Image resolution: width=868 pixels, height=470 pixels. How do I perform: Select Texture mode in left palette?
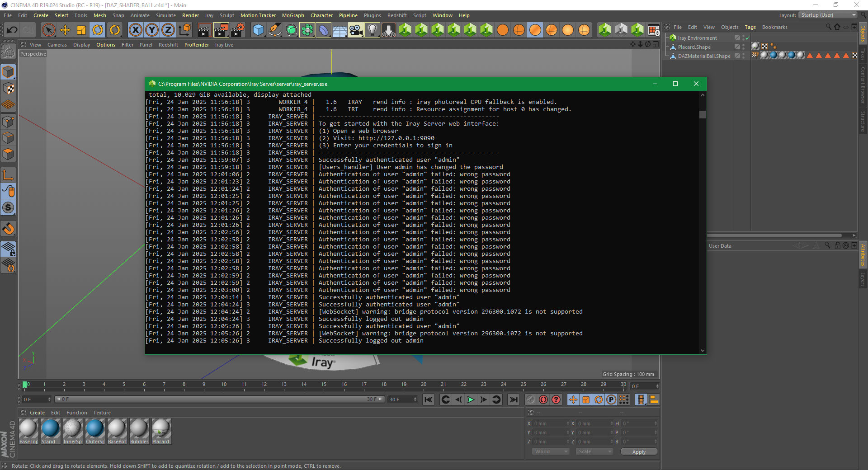[x=8, y=89]
